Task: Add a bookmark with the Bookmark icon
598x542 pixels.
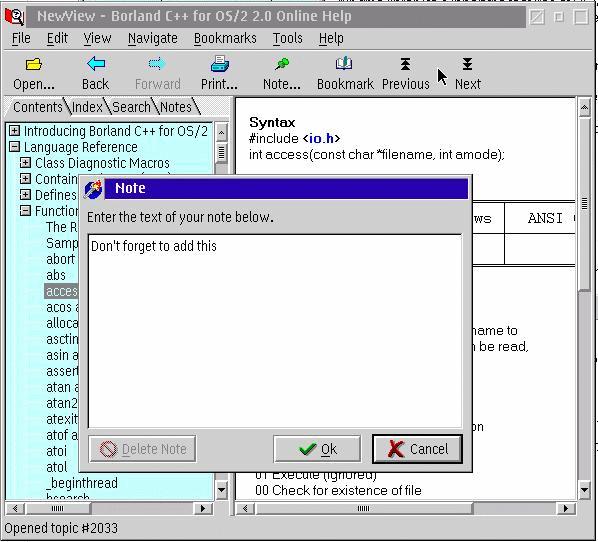Action: click(x=344, y=64)
